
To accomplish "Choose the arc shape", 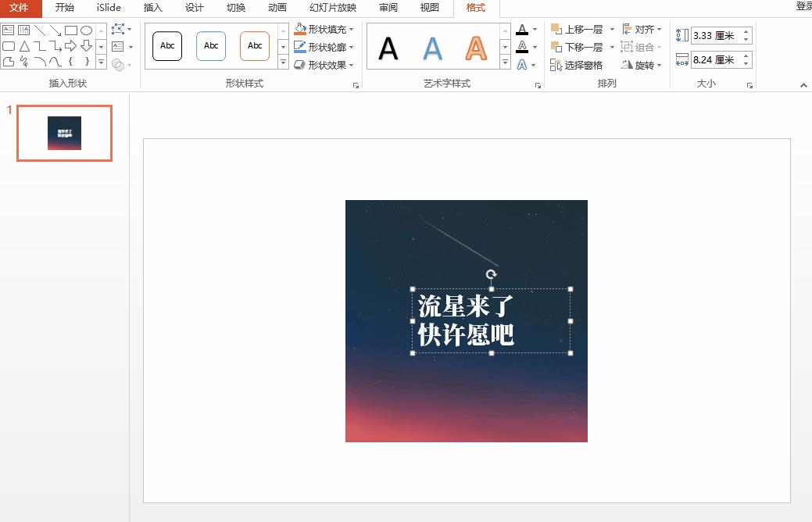I will 40,62.
